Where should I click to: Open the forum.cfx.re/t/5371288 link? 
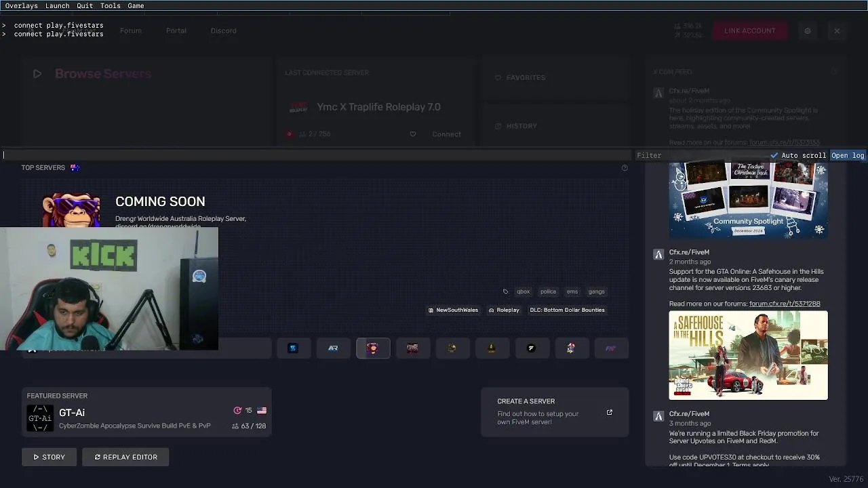tap(785, 304)
